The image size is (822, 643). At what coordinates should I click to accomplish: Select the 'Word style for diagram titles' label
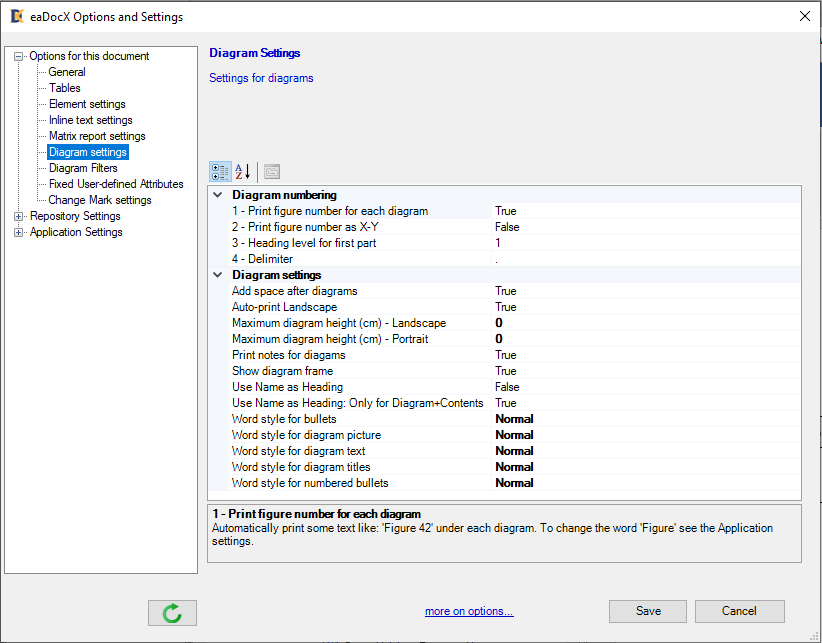[301, 467]
